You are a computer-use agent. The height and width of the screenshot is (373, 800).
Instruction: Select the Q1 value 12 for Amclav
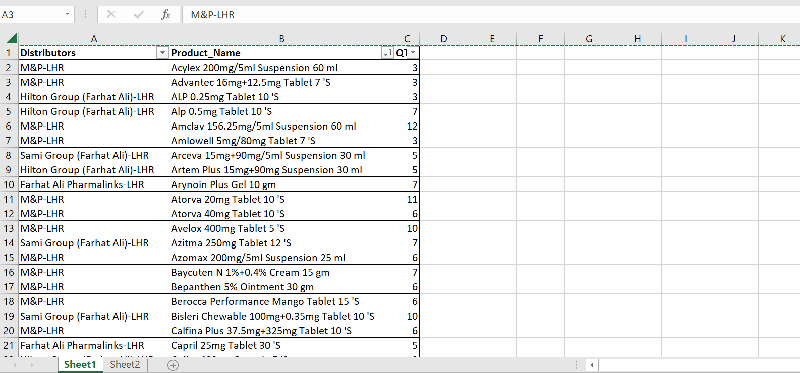[407, 126]
